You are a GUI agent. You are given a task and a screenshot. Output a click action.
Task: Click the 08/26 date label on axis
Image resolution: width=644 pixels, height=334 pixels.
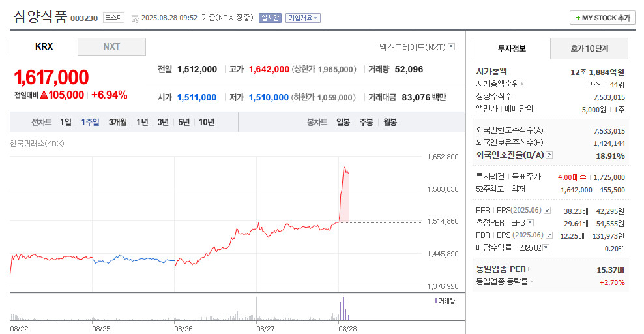tap(183, 329)
